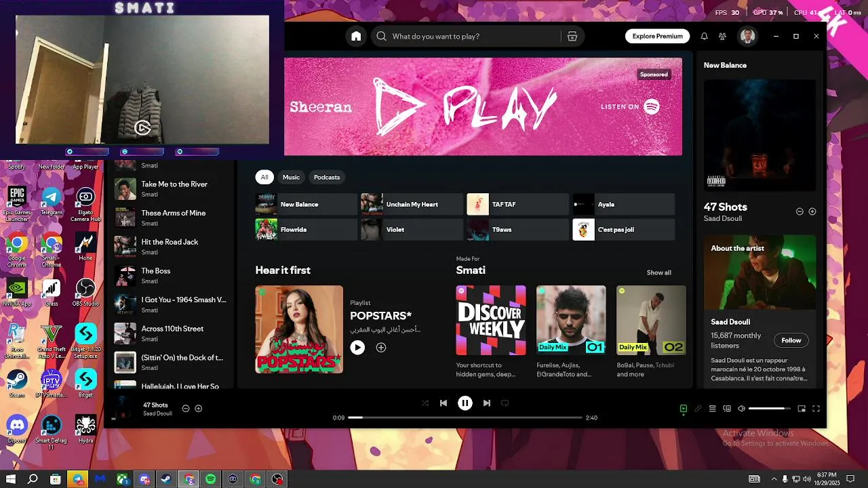Open the miniplayer icon
This screenshot has width=868, height=488.
tap(802, 409)
